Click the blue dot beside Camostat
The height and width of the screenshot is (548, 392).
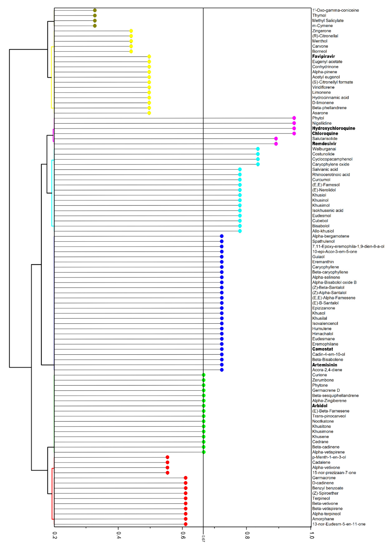tap(222, 349)
